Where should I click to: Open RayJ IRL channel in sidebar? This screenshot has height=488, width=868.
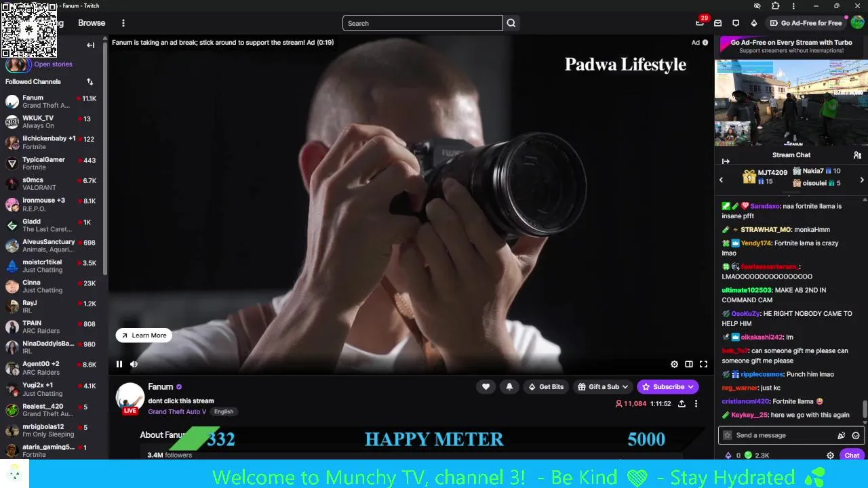pyautogui.click(x=52, y=307)
